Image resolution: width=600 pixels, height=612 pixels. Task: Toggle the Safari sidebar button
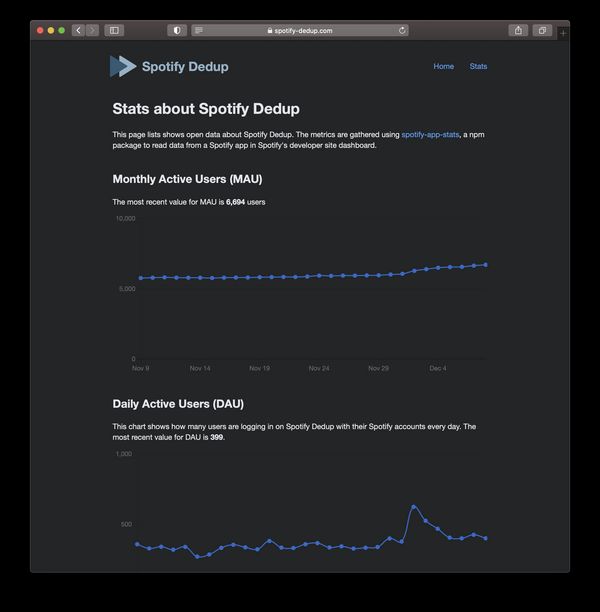pos(114,30)
